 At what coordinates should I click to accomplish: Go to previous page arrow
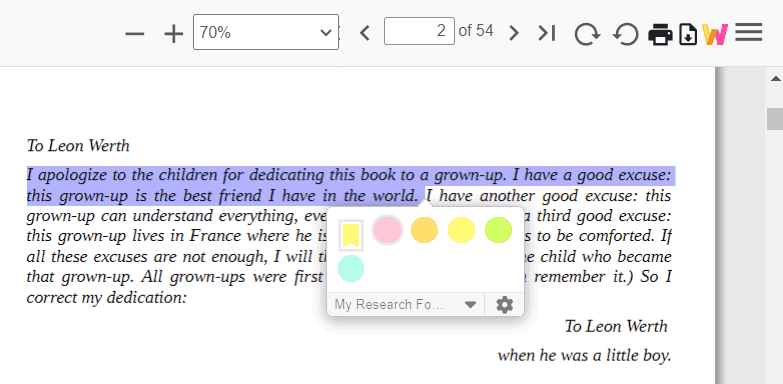366,33
